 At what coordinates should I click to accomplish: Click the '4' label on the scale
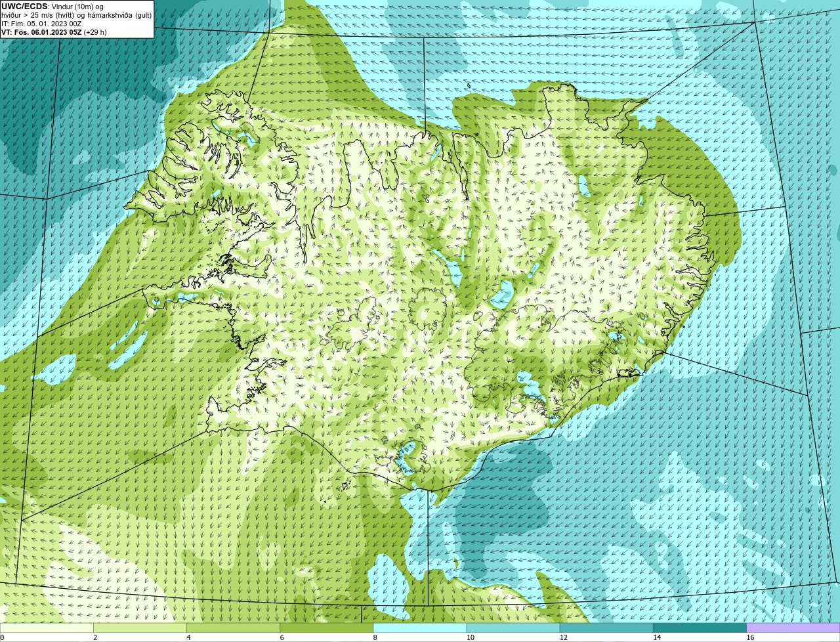[188, 637]
